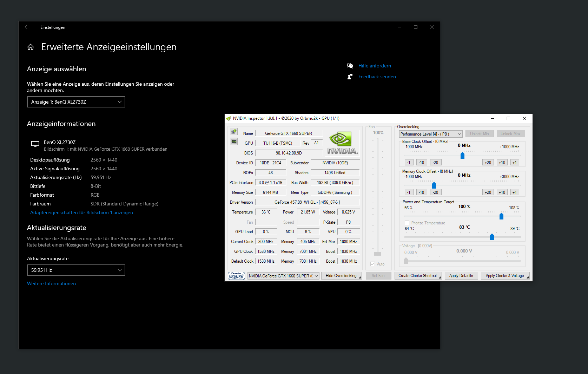The width and height of the screenshot is (588, 374).
Task: Click Base Clock Offset -10 button
Action: [x=422, y=162]
